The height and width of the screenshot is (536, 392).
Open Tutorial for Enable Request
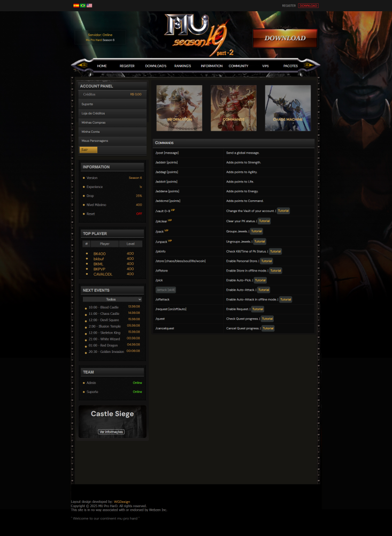257,309
